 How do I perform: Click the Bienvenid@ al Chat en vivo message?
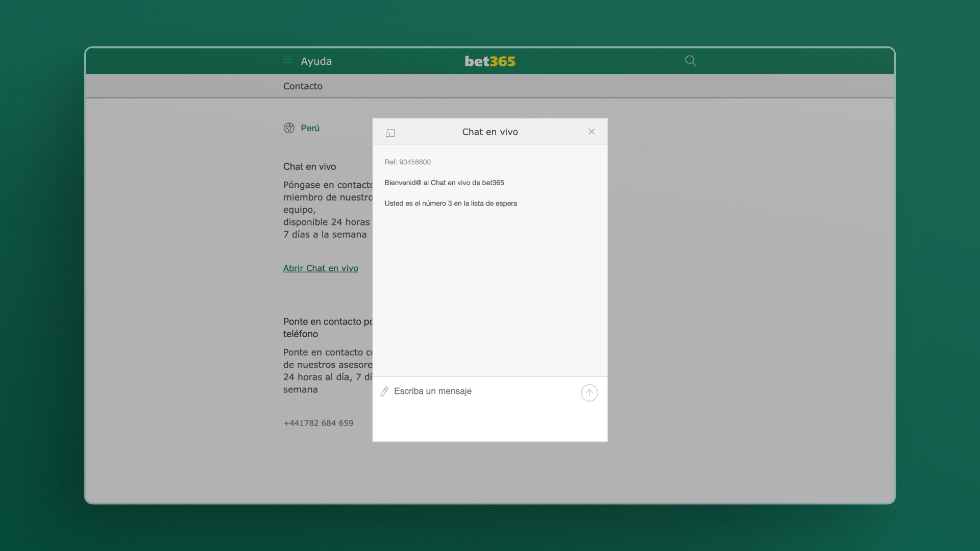(444, 183)
